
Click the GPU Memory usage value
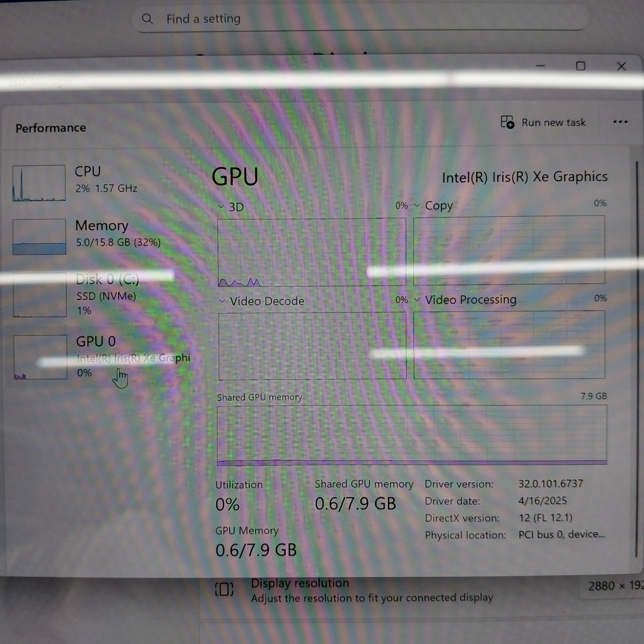[x=256, y=550]
